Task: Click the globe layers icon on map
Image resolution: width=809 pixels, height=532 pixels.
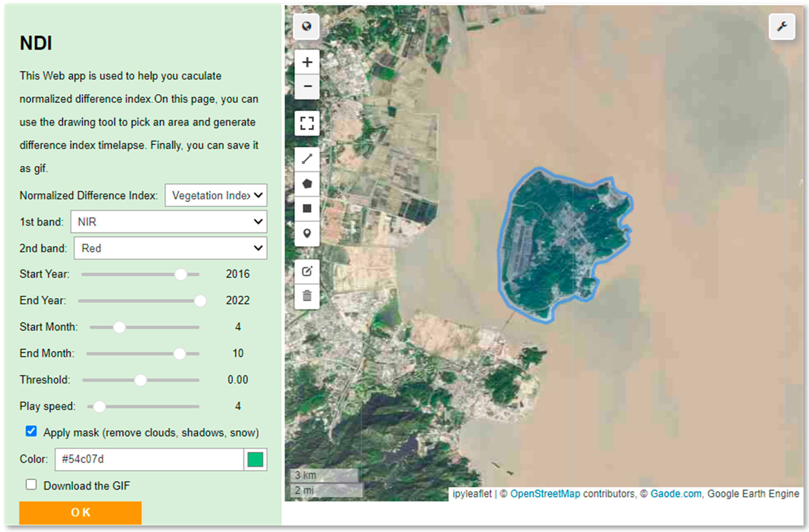Action: (306, 26)
